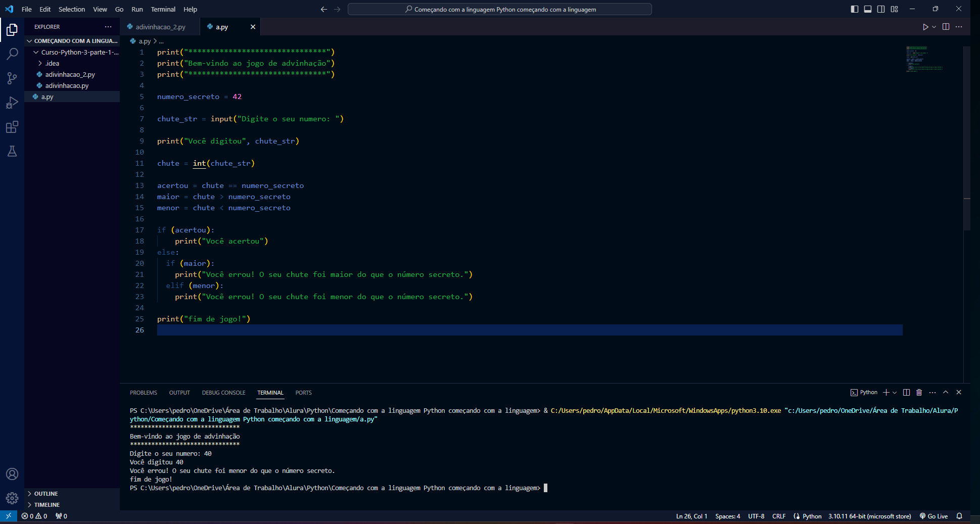Split the editor right
The width and height of the screenshot is (980, 524).
pyautogui.click(x=946, y=27)
